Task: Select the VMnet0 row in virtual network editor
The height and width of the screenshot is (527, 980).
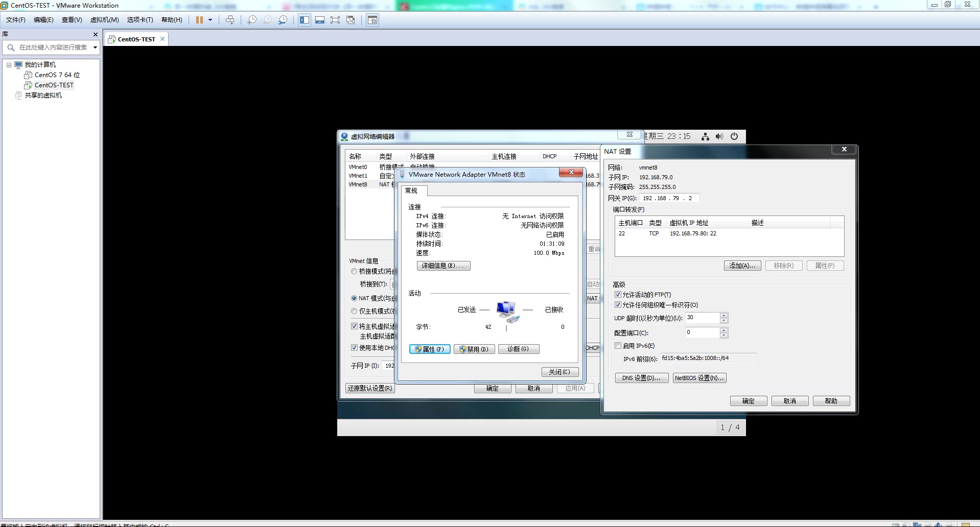Action: [x=371, y=167]
